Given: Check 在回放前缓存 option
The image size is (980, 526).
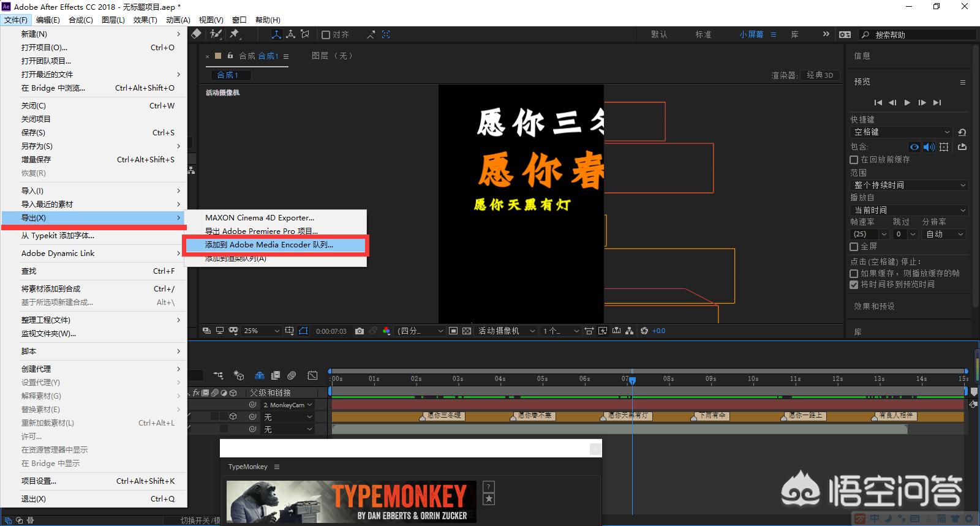Looking at the screenshot, I should 854,160.
